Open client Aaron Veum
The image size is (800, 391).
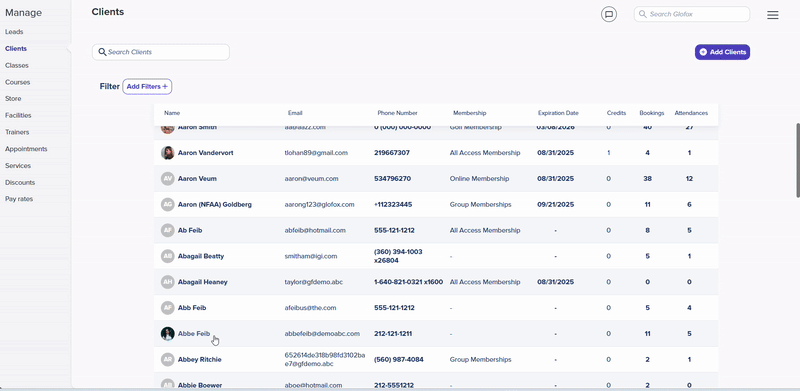tap(197, 179)
